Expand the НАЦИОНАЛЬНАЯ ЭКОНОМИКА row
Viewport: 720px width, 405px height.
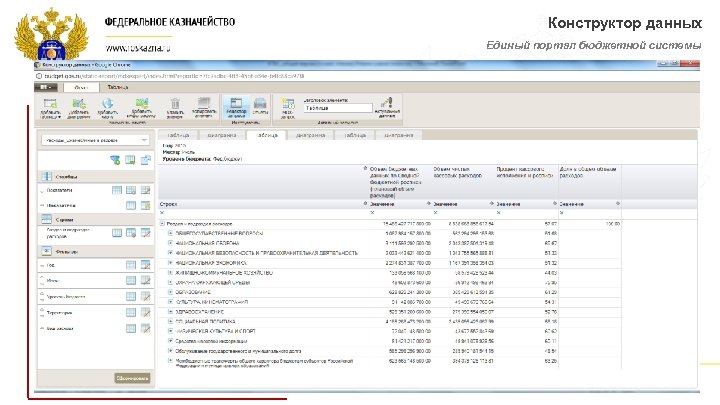170,263
